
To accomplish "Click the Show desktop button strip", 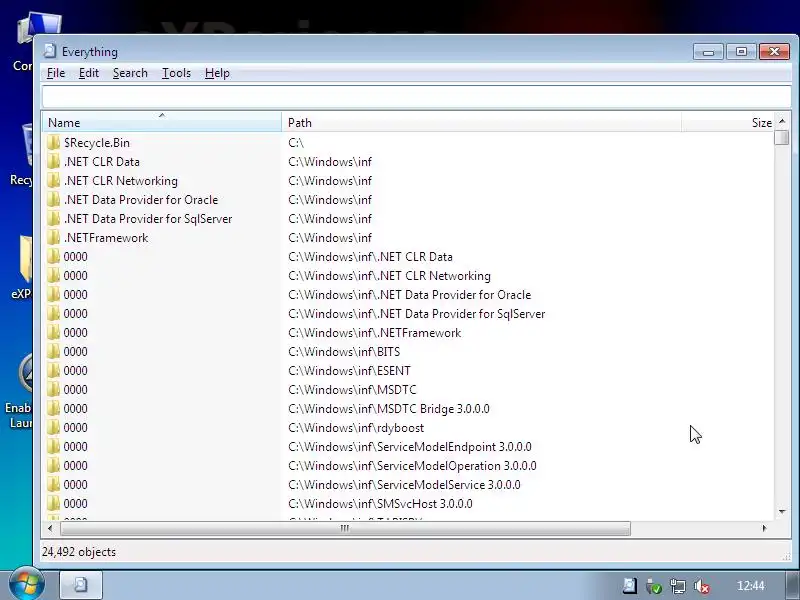I will 792,585.
